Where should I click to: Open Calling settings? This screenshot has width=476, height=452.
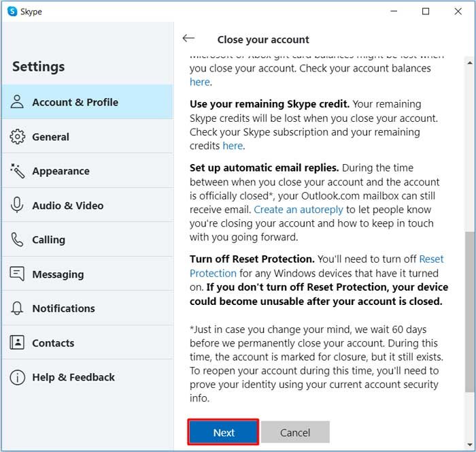pos(88,240)
